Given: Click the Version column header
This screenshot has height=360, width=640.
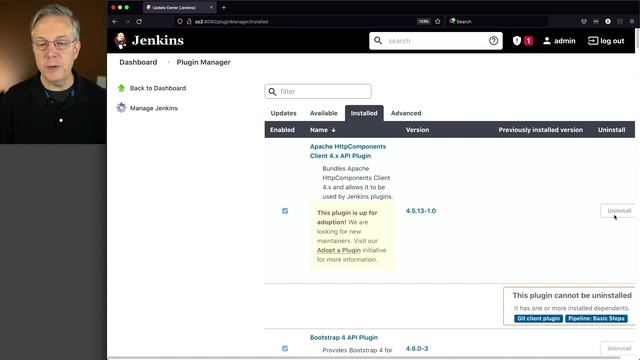Looking at the screenshot, I should 417,130.
